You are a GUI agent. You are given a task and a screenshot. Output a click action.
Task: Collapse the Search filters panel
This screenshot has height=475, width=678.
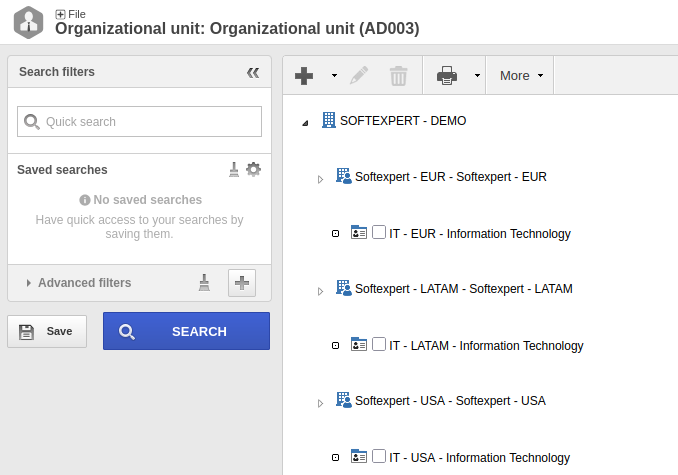[253, 73]
